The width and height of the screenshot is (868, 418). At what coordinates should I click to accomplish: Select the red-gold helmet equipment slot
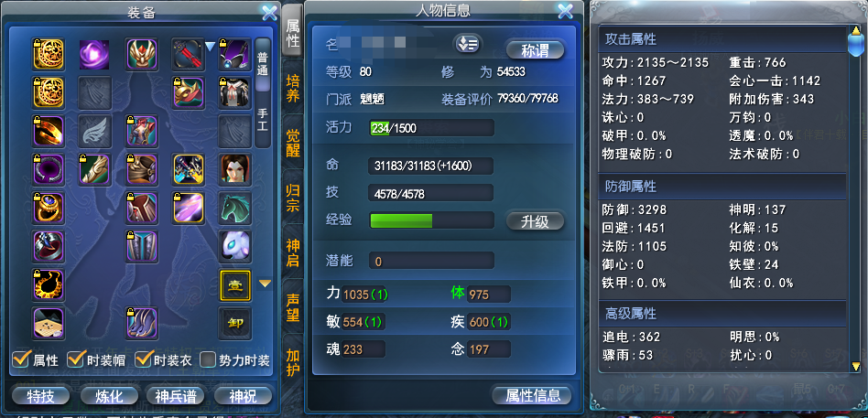click(x=142, y=54)
